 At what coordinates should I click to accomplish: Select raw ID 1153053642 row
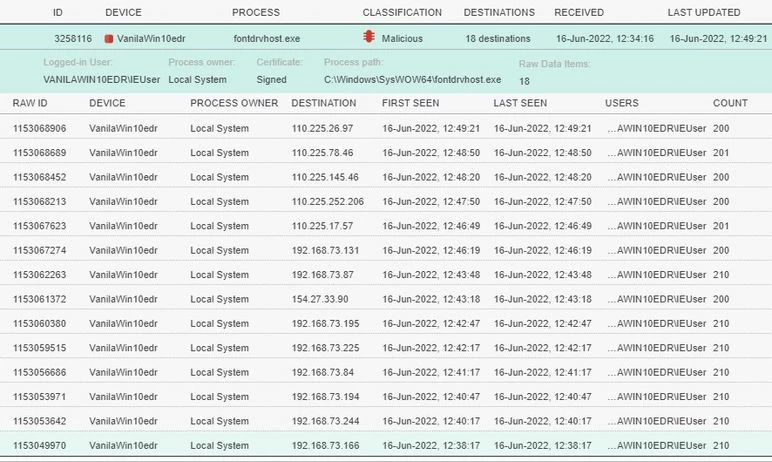[x=386, y=421]
